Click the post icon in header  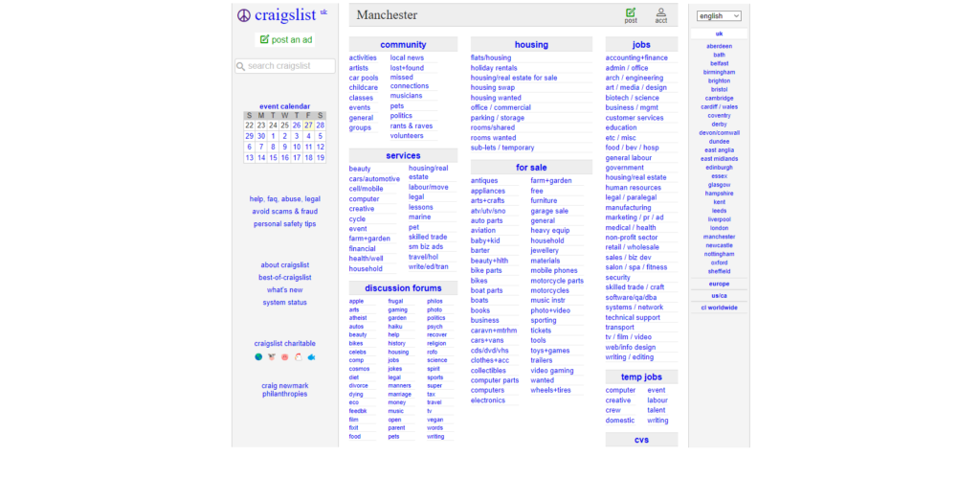point(631,13)
